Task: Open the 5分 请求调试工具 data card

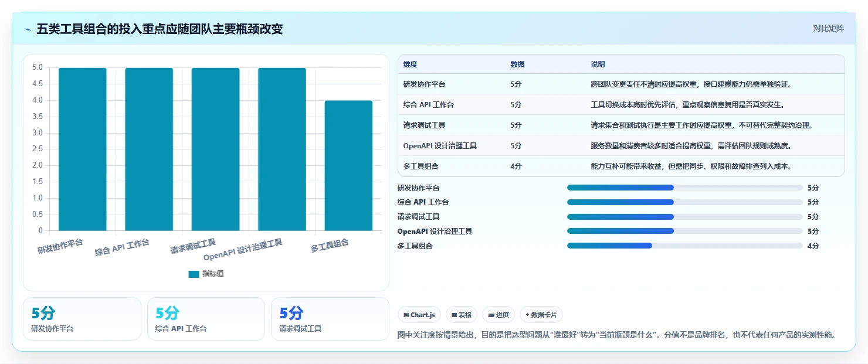Action: [330, 319]
